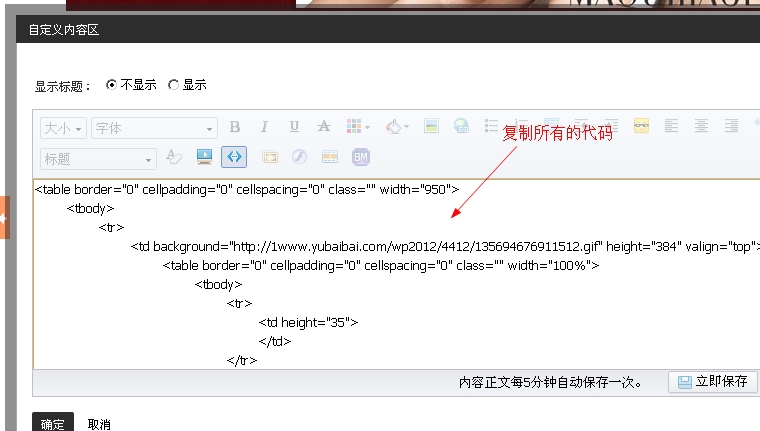Expand the 标题 heading dropdown

click(x=98, y=158)
